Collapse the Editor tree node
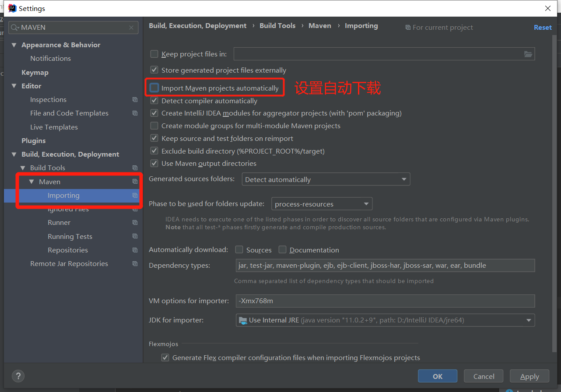561x392 pixels. pyautogui.click(x=14, y=86)
